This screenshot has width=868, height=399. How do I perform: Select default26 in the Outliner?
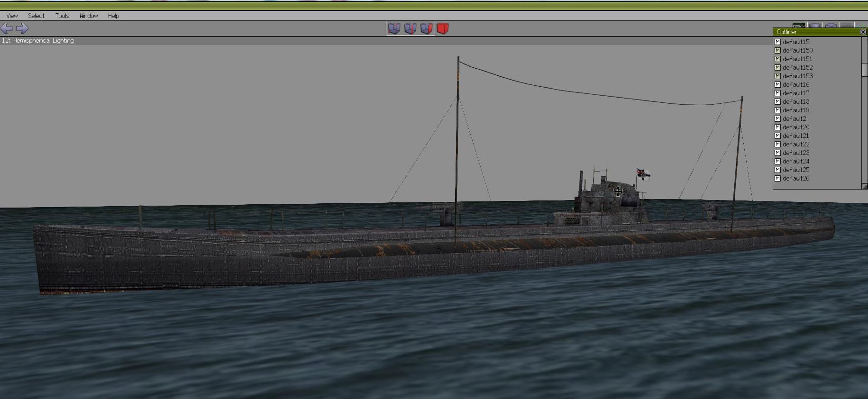point(796,178)
